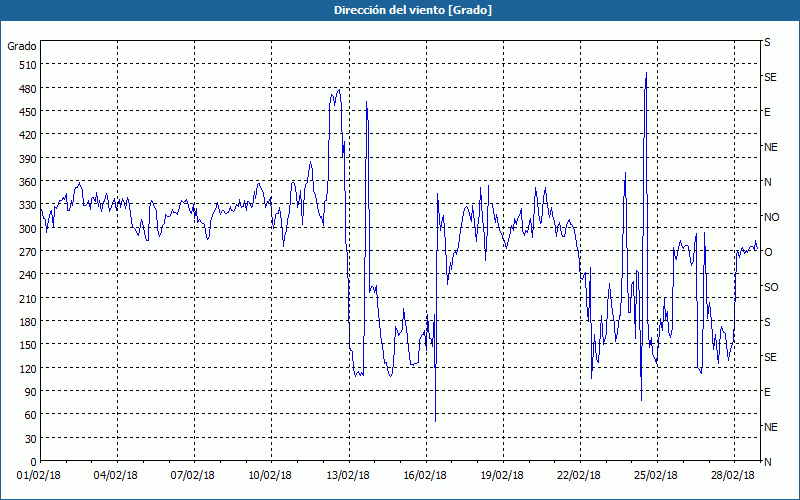The width and height of the screenshot is (800, 500).
Task: Click the 19/02/18 date tick
Action: coord(502,476)
